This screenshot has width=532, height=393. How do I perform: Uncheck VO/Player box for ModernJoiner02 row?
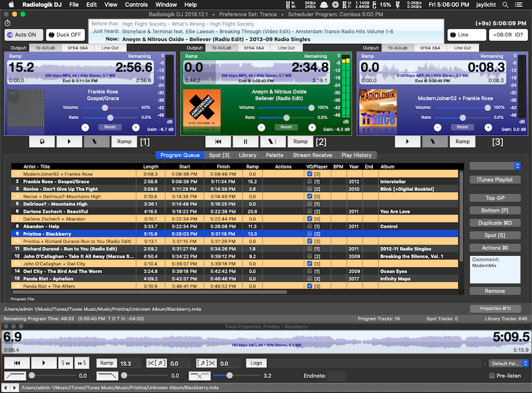pyautogui.click(x=309, y=174)
